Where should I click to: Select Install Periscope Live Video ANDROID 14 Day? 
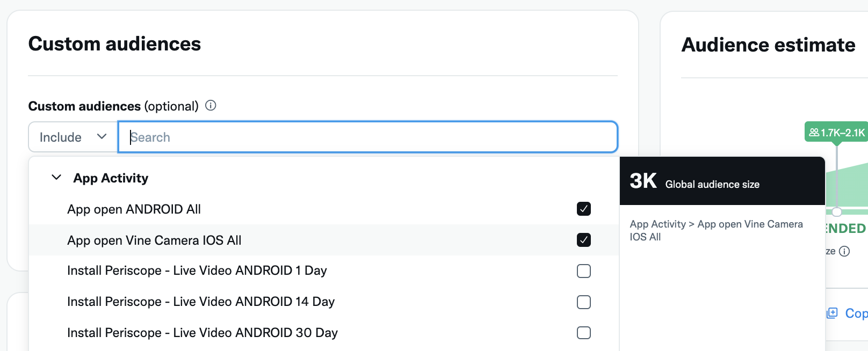(200, 302)
